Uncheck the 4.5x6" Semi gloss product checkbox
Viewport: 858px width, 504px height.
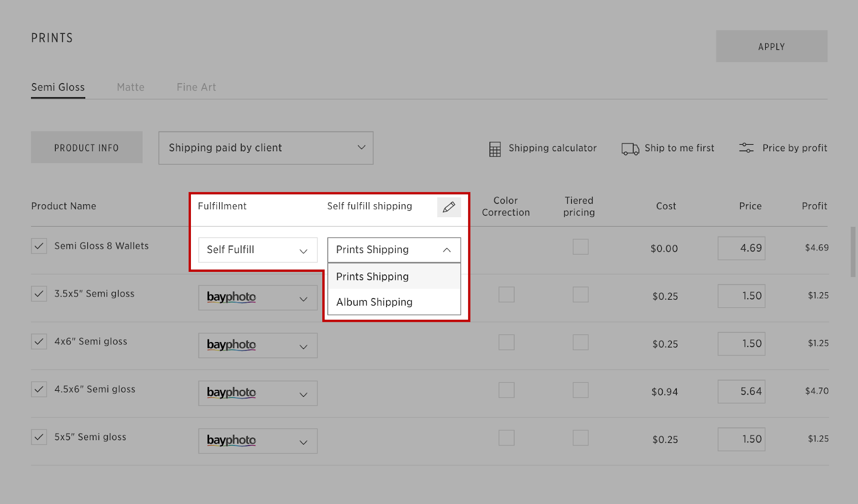point(39,389)
